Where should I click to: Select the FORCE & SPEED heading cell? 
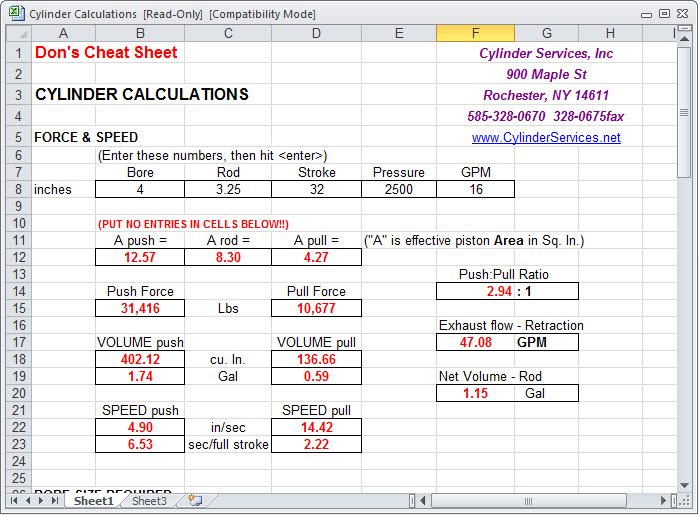pos(86,137)
